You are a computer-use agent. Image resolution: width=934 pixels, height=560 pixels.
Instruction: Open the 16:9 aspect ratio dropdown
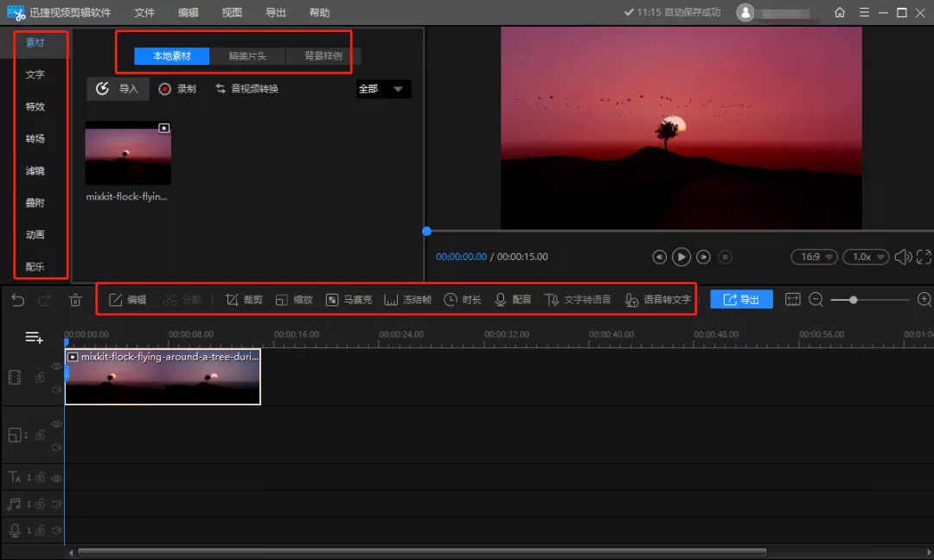[x=815, y=257]
